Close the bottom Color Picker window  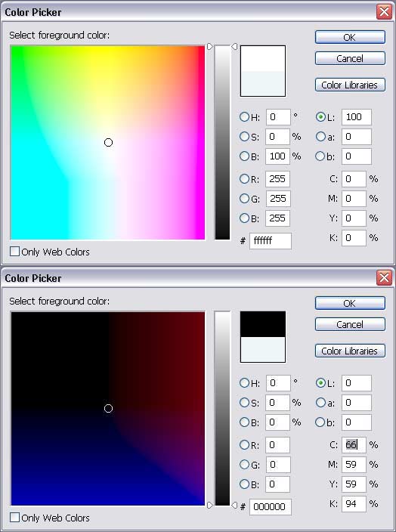pyautogui.click(x=384, y=278)
